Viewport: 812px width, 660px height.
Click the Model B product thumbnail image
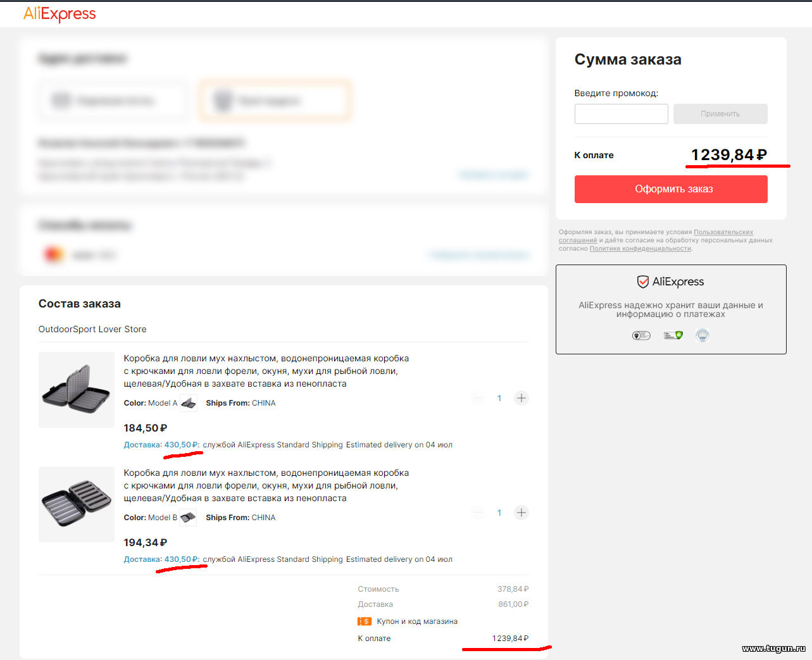point(77,504)
